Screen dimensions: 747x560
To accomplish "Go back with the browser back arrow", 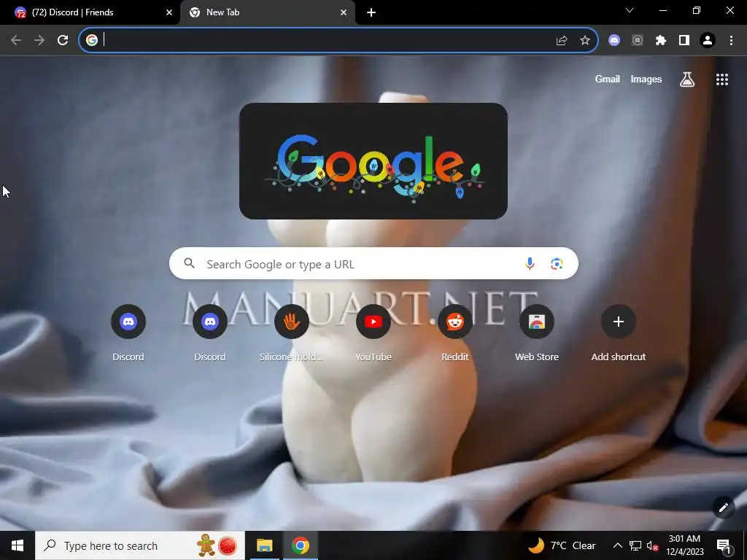I will click(x=16, y=40).
